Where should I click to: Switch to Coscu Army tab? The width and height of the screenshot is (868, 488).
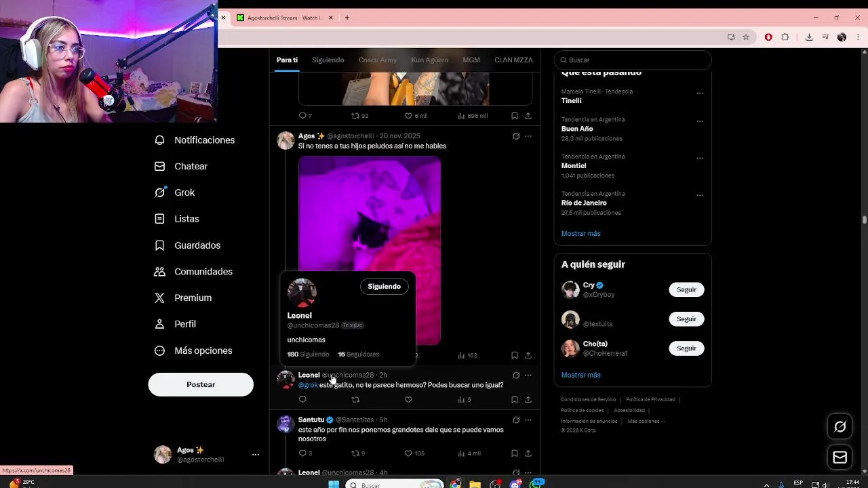[x=378, y=60]
